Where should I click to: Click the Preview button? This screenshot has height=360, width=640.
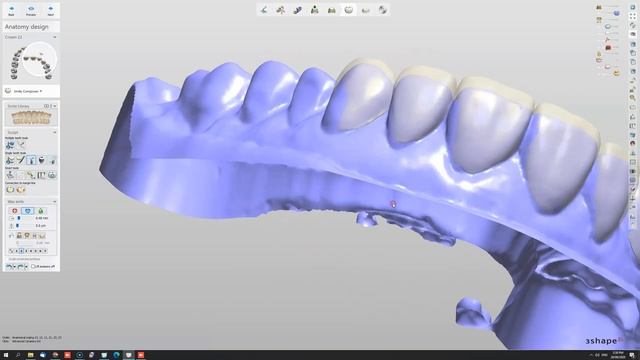click(31, 10)
